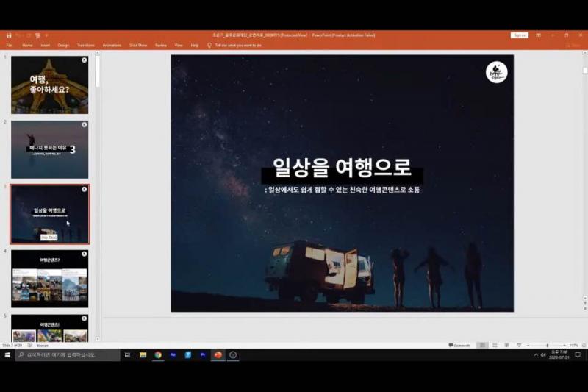The image size is (588, 392).
Task: Click Tell me what you want to do field
Action: pyautogui.click(x=238, y=45)
